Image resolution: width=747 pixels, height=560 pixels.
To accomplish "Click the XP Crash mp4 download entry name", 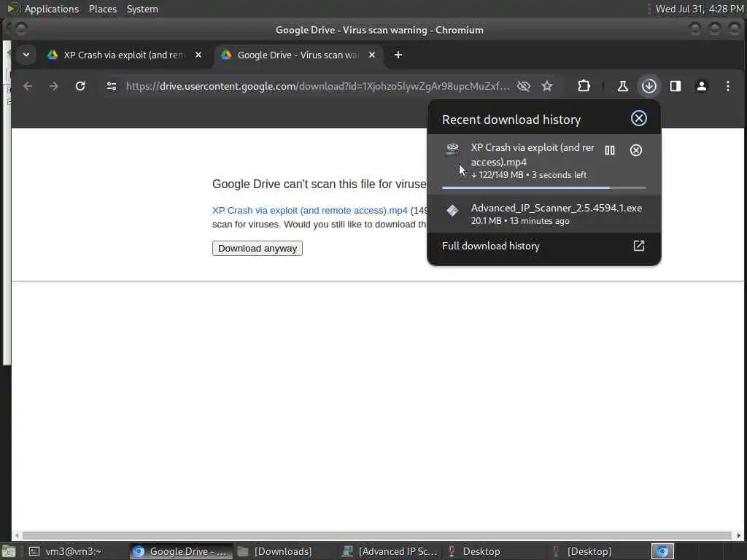I will pos(532,155).
